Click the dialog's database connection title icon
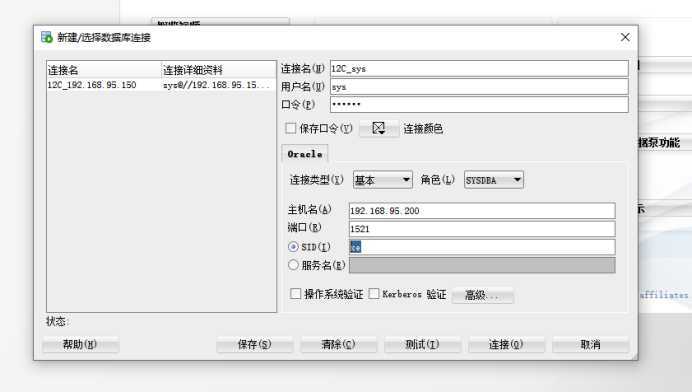 46,37
